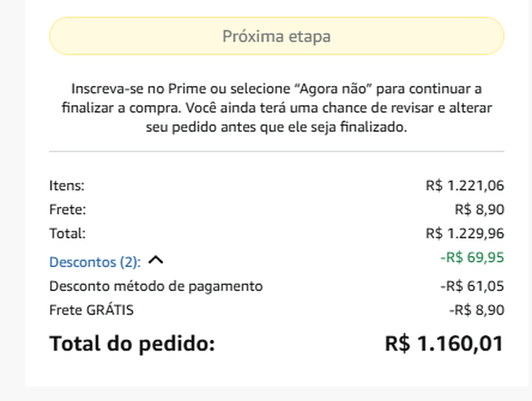Click Desconto método de pagamento text
The width and height of the screenshot is (532, 401).
(x=156, y=286)
